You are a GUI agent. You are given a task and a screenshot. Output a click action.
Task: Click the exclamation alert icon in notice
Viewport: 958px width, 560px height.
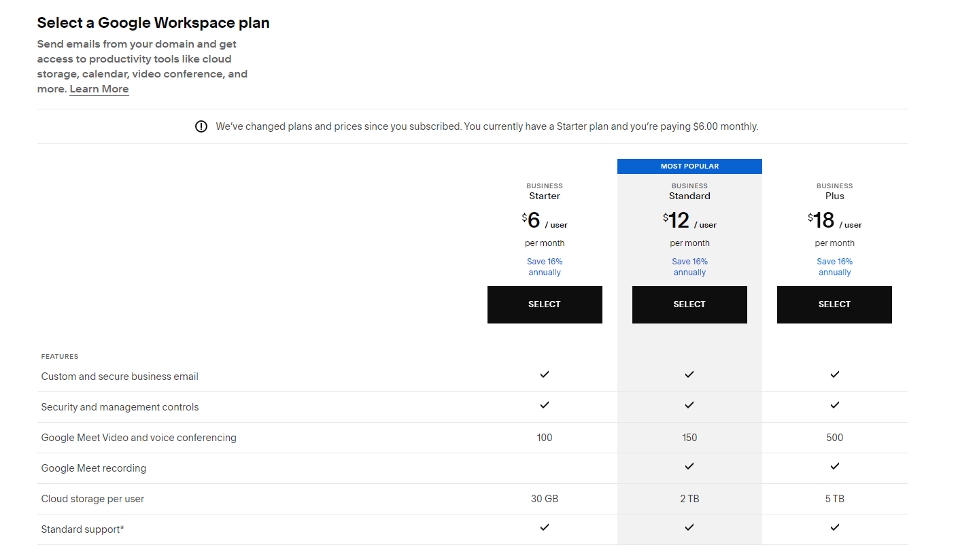tap(201, 126)
